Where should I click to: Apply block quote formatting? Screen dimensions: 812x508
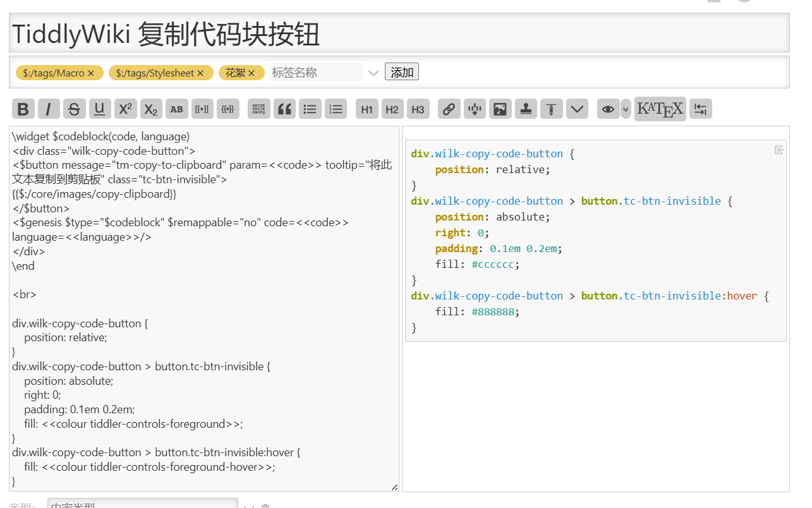coord(285,109)
